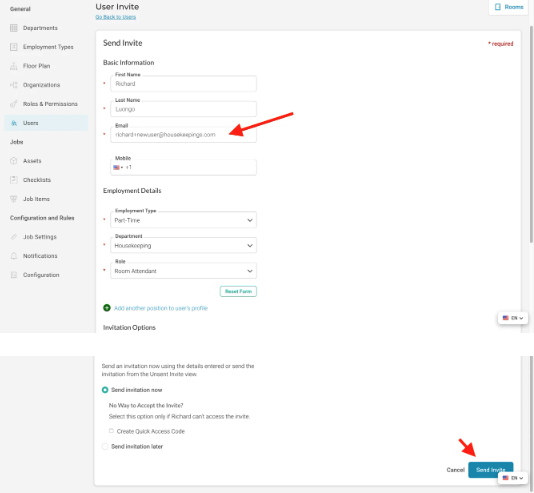Image resolution: width=534 pixels, height=493 pixels.
Task: Click green plus icon to add position
Action: click(107, 308)
